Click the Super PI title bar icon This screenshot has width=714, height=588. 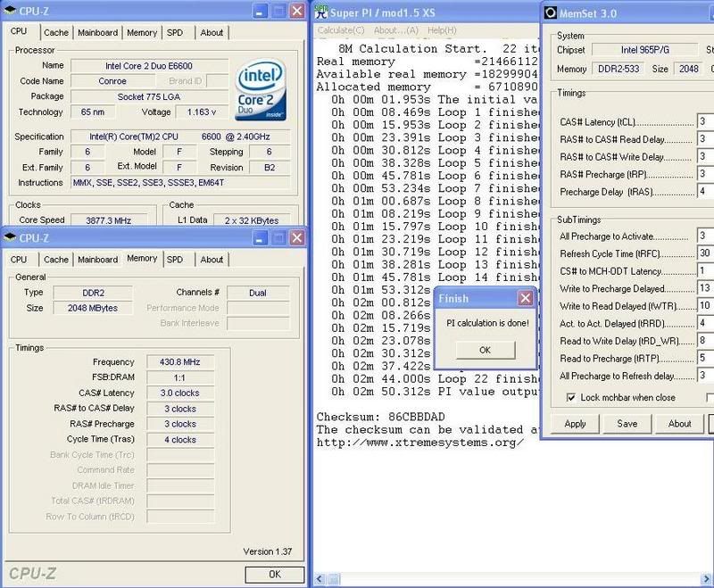pyautogui.click(x=321, y=12)
